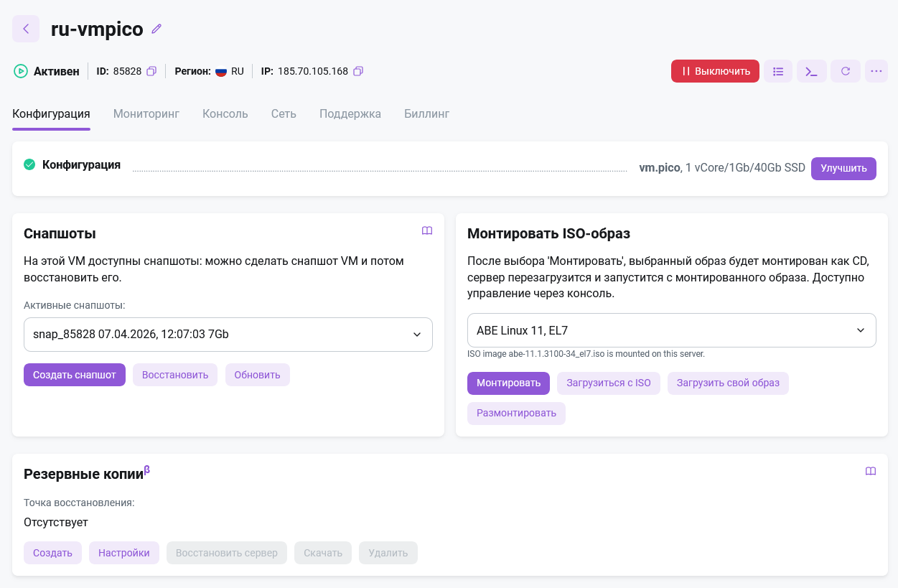Go to the Биллинг tab
The width and height of the screenshot is (898, 588).
pos(426,113)
